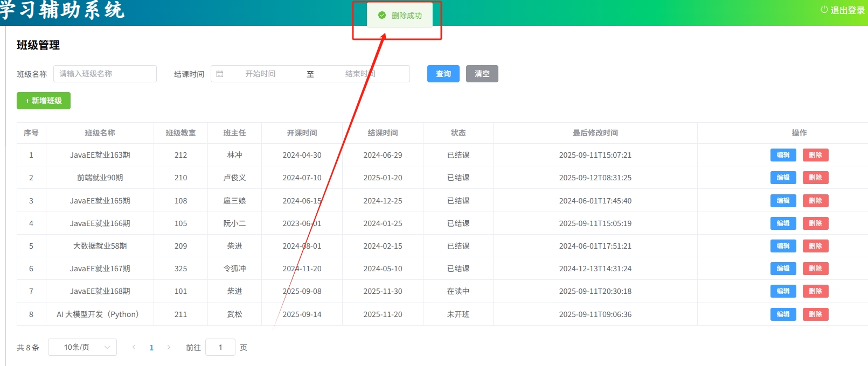868x366 pixels.
Task: Click the 班级管理 page heading
Action: (38, 45)
